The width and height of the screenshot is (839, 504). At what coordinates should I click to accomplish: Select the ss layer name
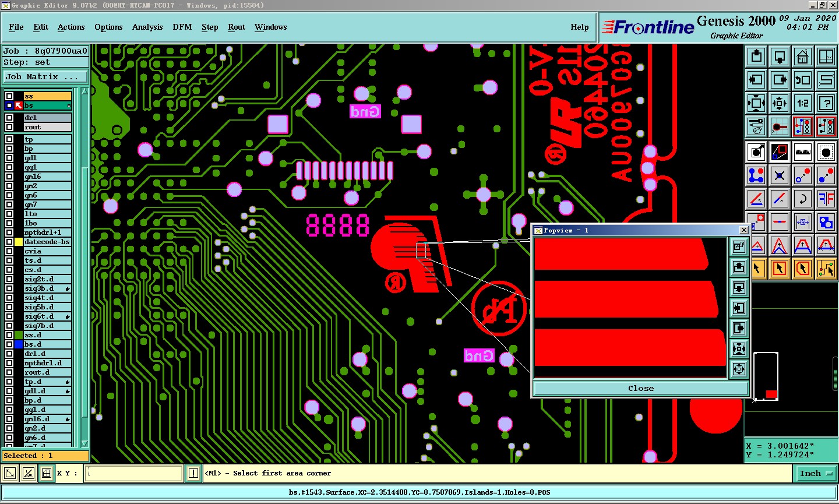pos(47,96)
